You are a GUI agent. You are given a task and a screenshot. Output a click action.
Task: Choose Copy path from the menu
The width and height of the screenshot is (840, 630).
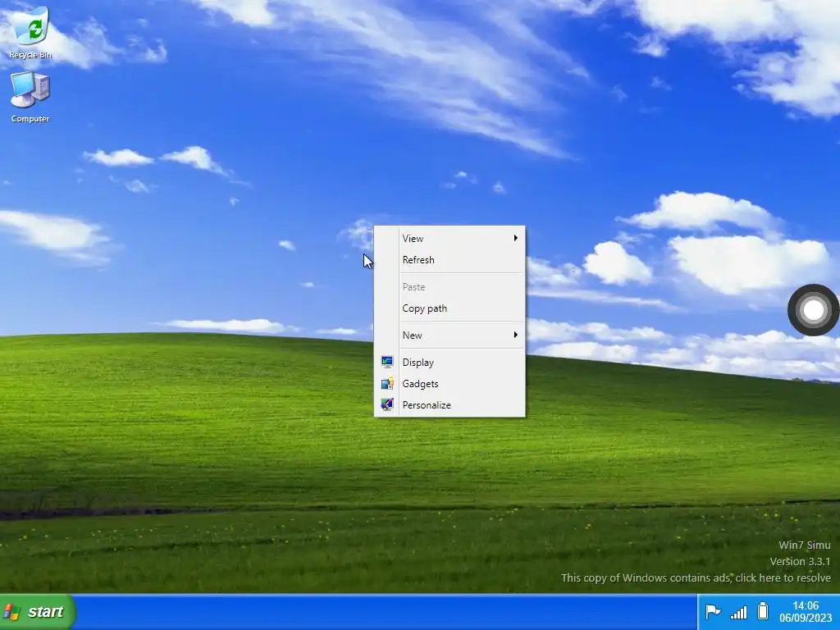point(450,308)
